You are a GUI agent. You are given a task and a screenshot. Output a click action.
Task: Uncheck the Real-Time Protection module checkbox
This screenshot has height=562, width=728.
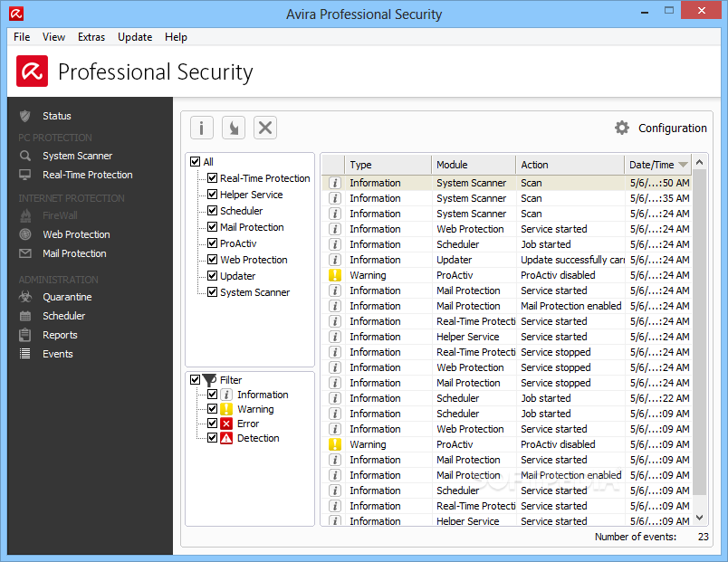tap(212, 178)
